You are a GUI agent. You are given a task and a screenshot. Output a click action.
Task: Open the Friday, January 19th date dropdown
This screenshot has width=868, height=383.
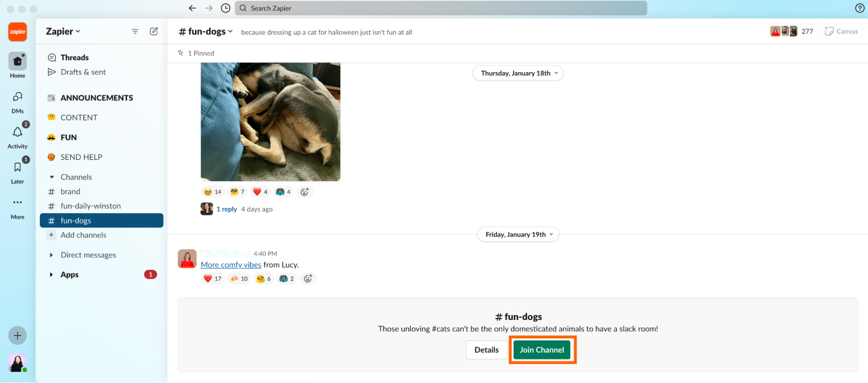click(x=518, y=234)
